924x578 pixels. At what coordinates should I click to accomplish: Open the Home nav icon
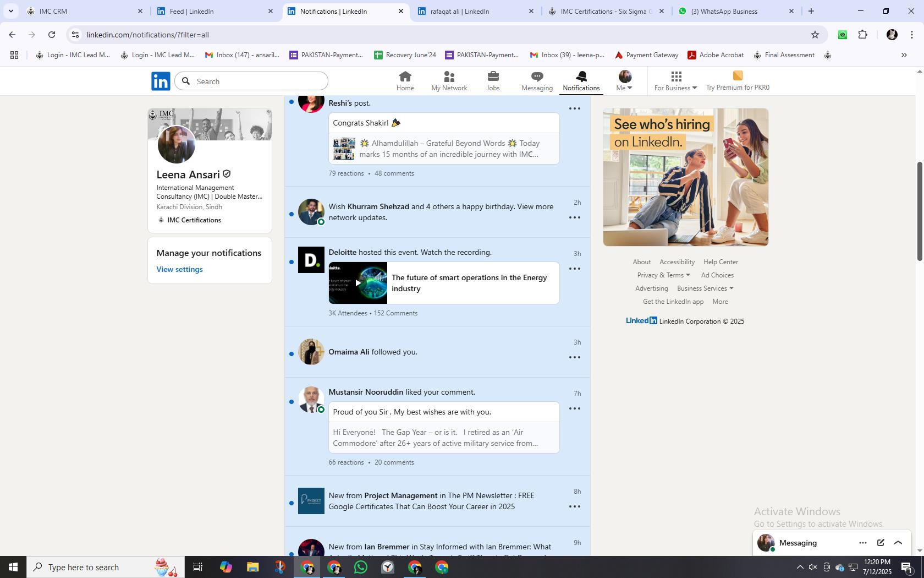pos(405,81)
